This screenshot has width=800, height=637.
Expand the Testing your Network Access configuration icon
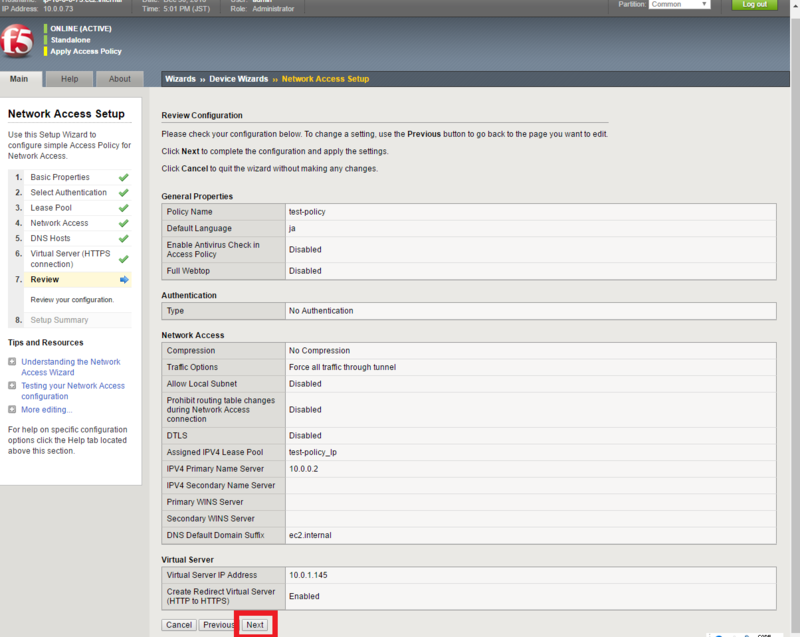click(12, 386)
